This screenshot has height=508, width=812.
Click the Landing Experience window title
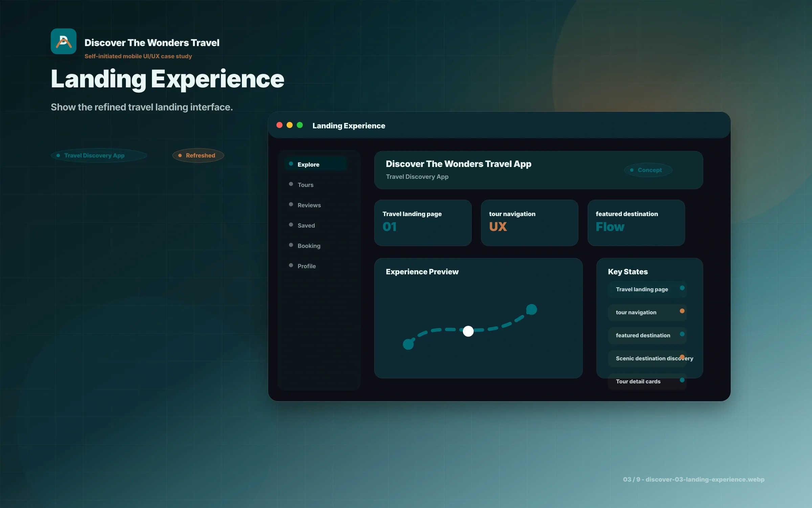349,126
